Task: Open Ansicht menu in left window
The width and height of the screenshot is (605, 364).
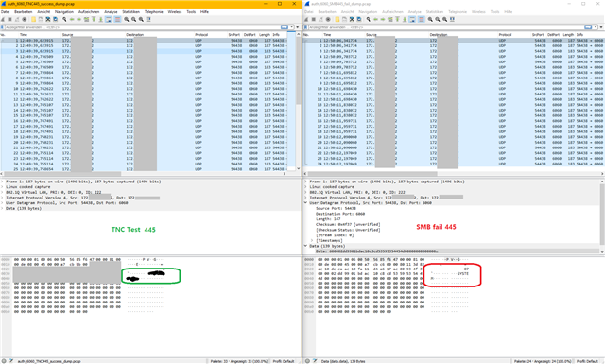Action: (43, 12)
